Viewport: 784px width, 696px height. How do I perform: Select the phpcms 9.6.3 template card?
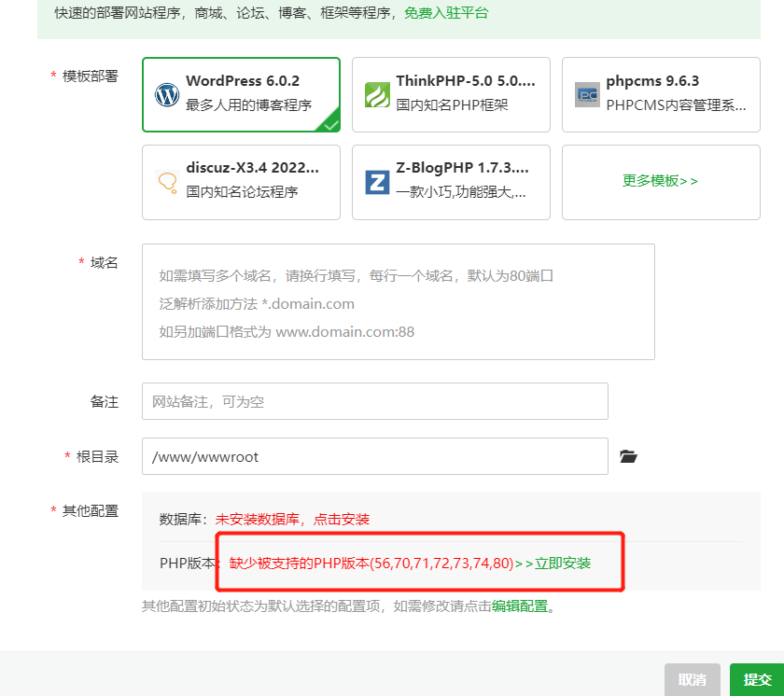(x=661, y=94)
